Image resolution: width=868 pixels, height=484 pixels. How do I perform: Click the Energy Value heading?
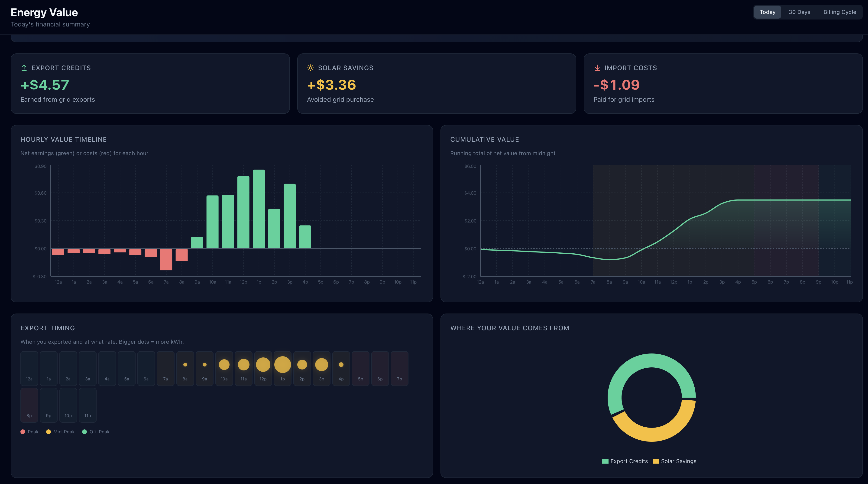pos(44,12)
